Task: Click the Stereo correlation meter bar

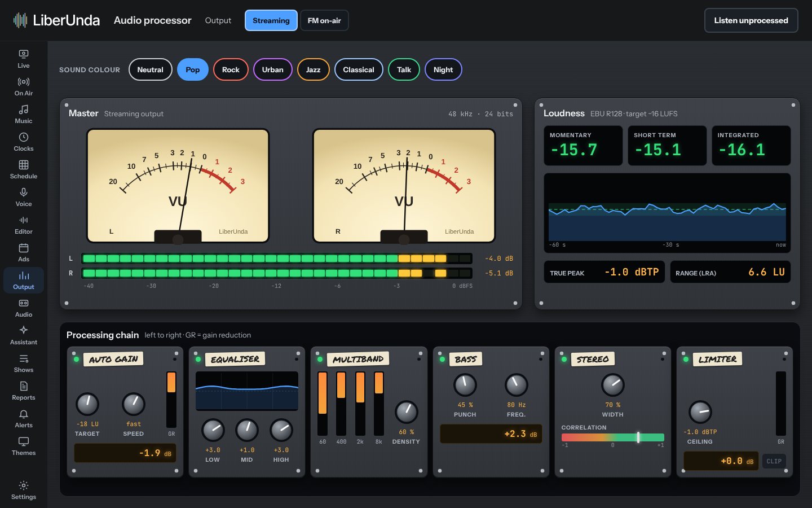Action: (612, 437)
